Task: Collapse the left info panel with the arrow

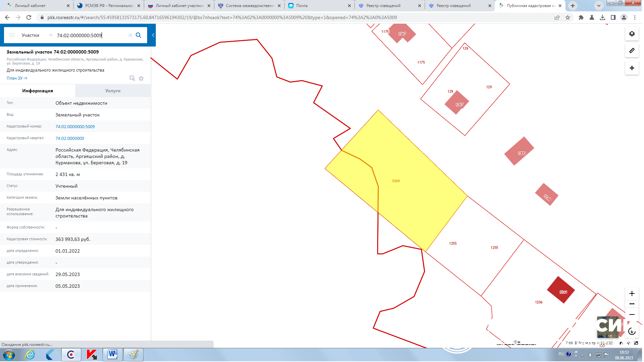Action: (x=153, y=35)
